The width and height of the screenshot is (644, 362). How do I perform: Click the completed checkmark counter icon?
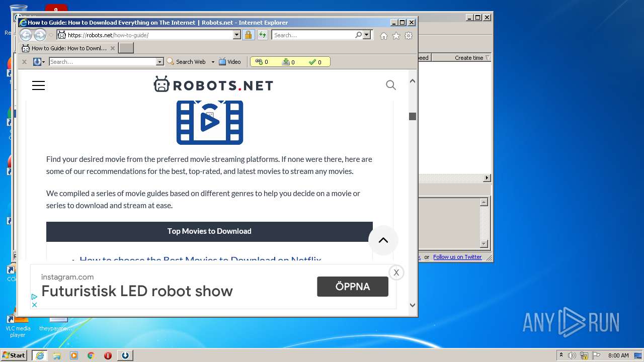point(312,62)
